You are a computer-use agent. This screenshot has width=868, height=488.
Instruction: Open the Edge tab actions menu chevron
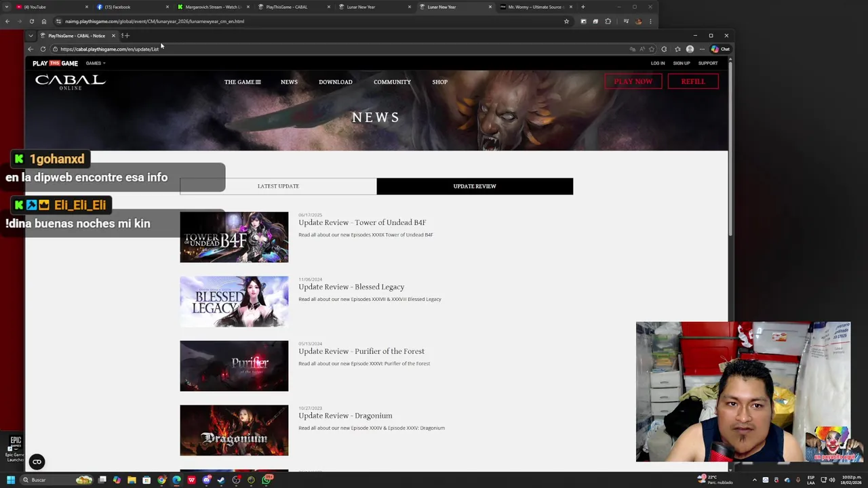[31, 35]
